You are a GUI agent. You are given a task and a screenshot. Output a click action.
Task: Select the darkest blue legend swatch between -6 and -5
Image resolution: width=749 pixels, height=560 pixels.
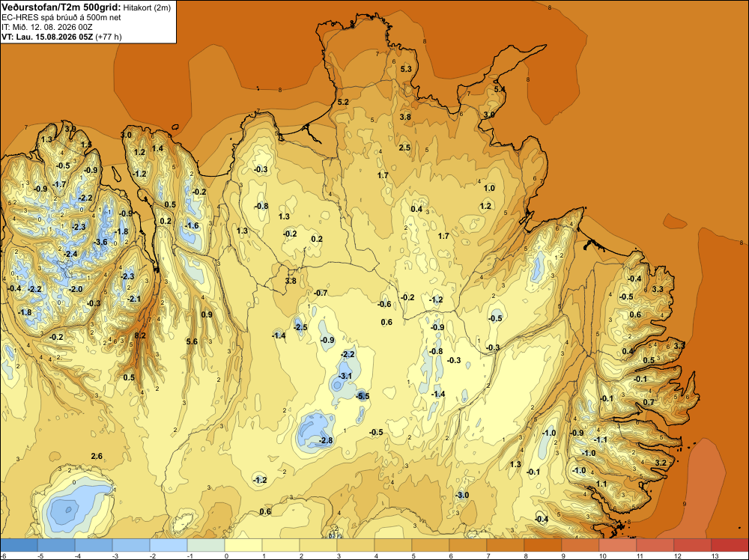pos(19,545)
